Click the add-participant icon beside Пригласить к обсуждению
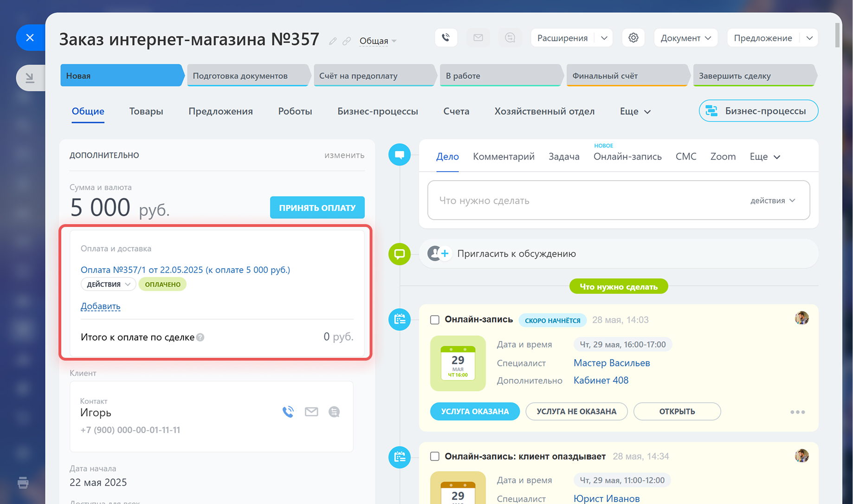 pyautogui.click(x=439, y=253)
